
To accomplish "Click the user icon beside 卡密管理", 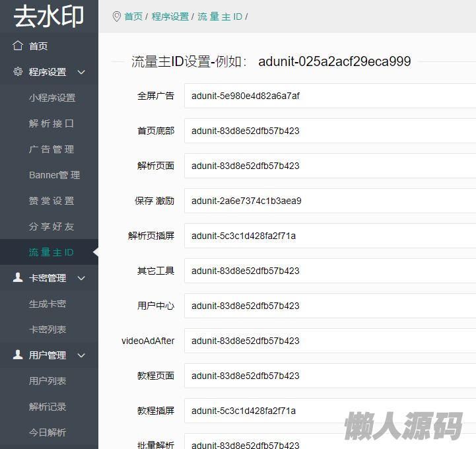I will [x=18, y=278].
